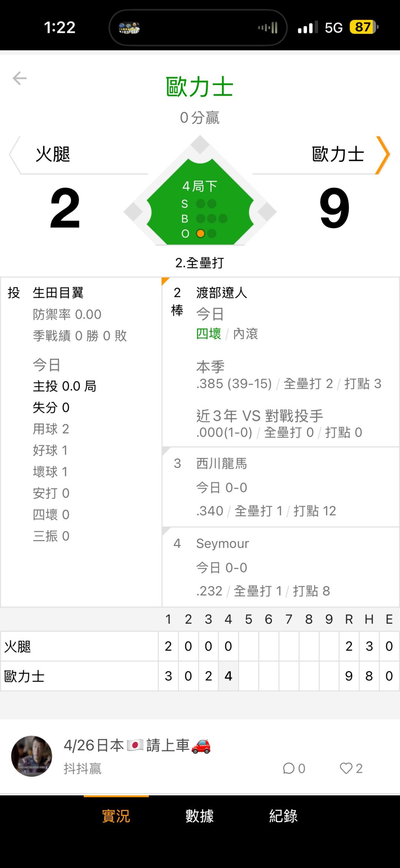The width and height of the screenshot is (400, 868).
Task: Tap the back arrow icon
Action: click(20, 78)
